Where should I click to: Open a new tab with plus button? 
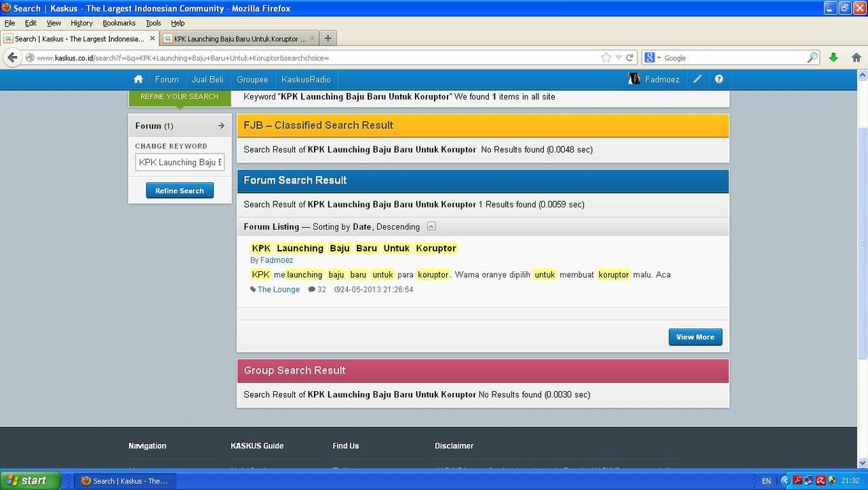tap(328, 39)
